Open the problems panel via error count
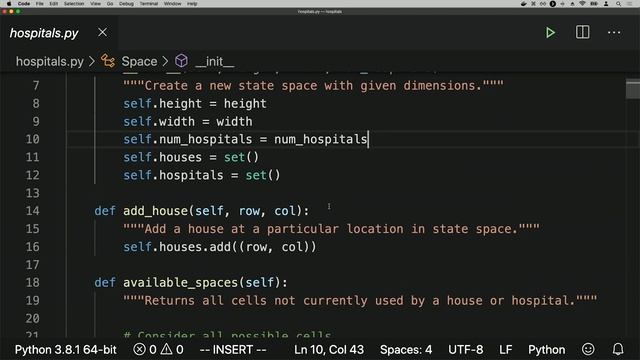Viewport: 640px width, 360px height. [145, 350]
